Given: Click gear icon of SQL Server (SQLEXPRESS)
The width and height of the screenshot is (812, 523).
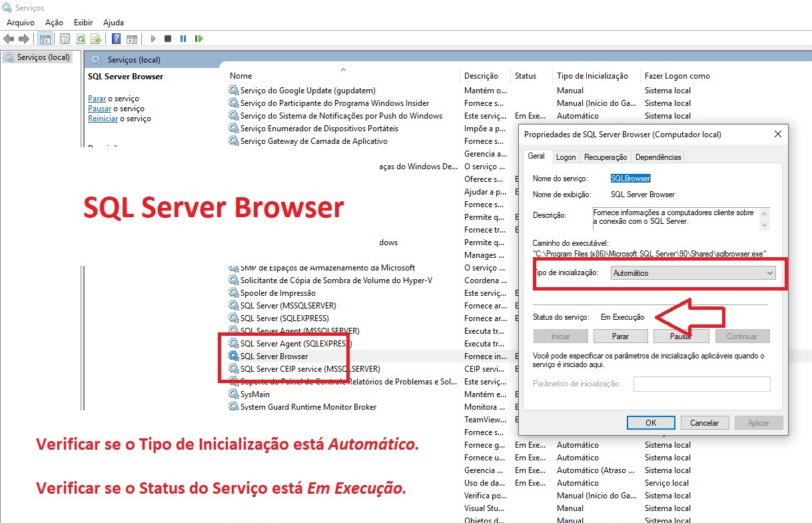Looking at the screenshot, I should pyautogui.click(x=233, y=318).
